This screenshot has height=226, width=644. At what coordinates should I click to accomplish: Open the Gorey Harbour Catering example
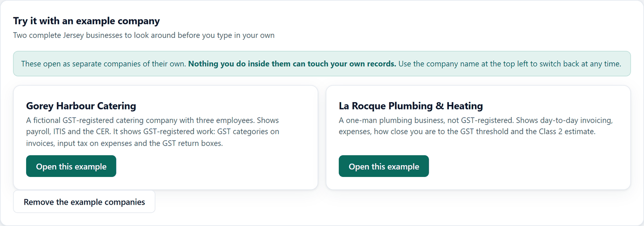71,166
